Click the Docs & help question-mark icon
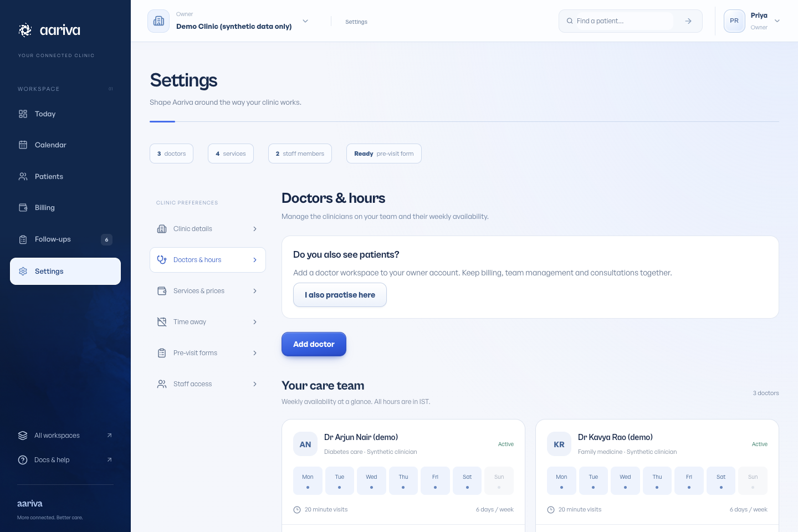This screenshot has width=798, height=532. (x=23, y=459)
